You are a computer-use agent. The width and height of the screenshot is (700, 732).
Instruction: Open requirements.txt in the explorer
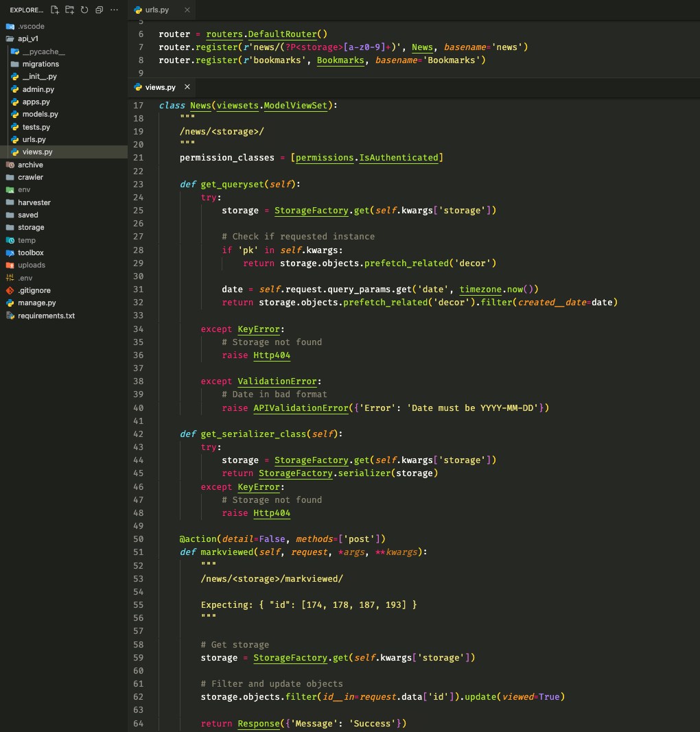pos(64,316)
